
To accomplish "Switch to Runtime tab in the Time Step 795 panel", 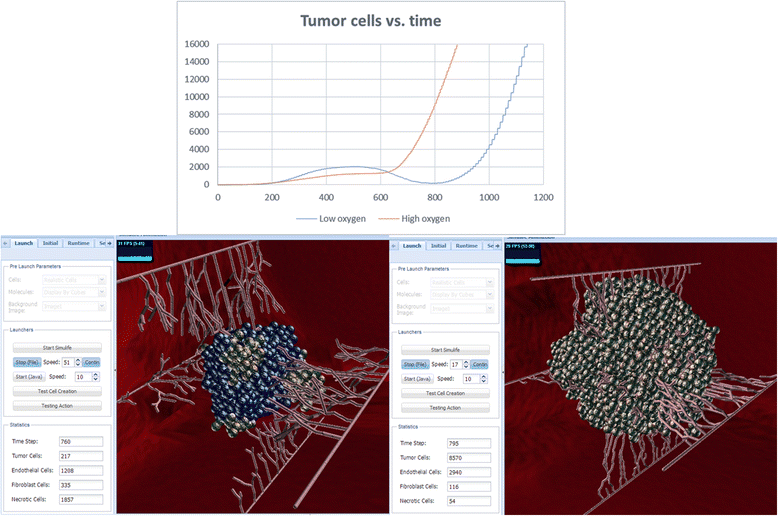I will click(x=466, y=245).
